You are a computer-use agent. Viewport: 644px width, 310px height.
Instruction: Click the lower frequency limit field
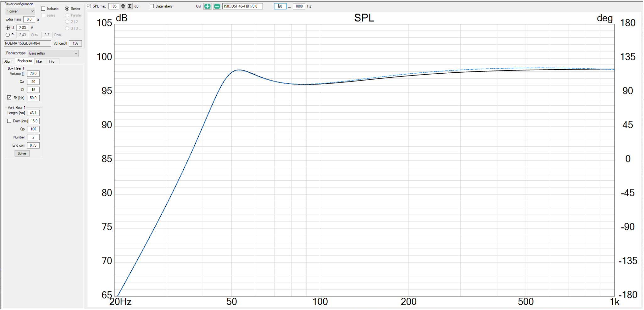(x=280, y=6)
